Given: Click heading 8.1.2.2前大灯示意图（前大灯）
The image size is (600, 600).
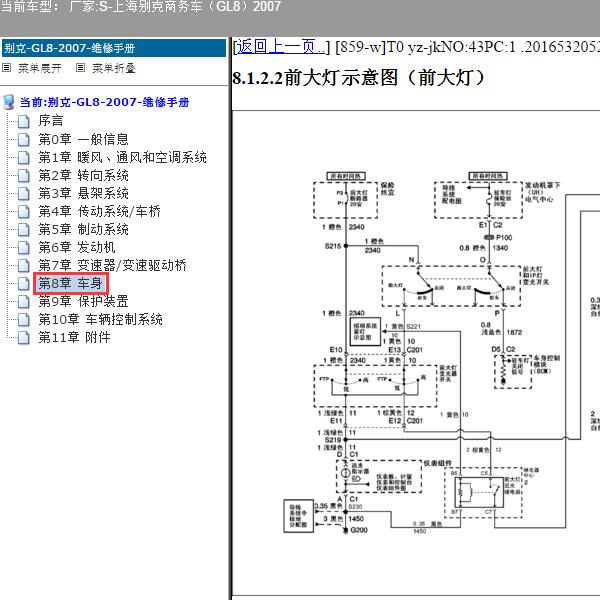Looking at the screenshot, I should [359, 78].
